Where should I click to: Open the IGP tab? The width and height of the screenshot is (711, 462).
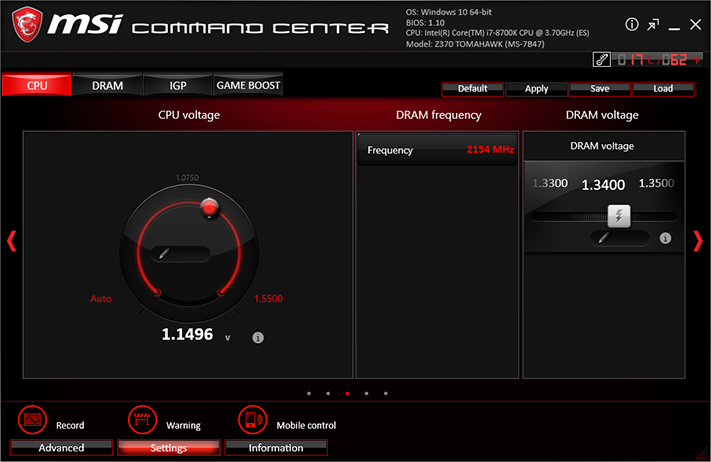click(178, 85)
